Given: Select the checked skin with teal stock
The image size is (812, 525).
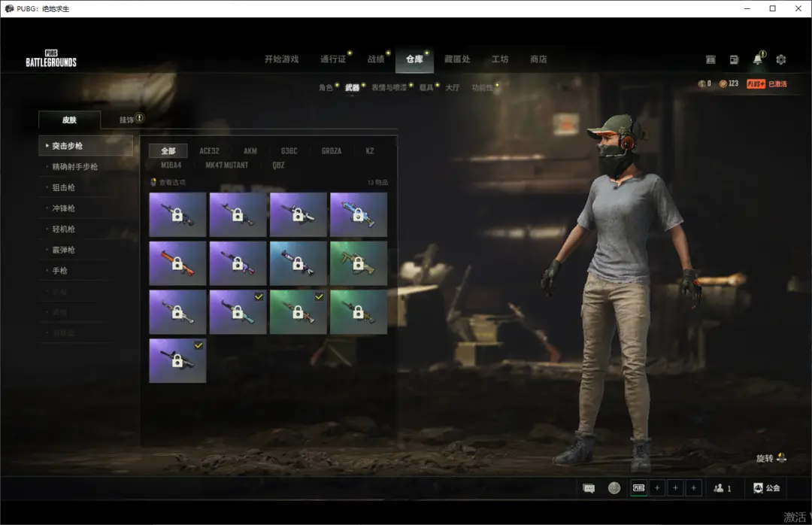Looking at the screenshot, I should (238, 311).
